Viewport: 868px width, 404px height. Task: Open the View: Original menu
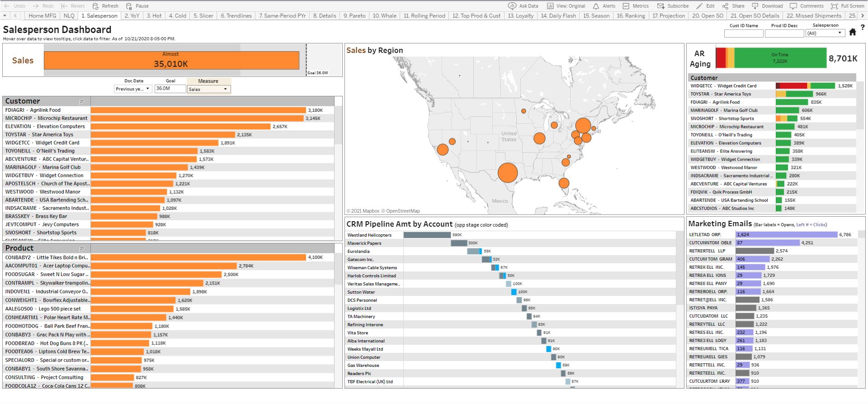pyautogui.click(x=566, y=6)
